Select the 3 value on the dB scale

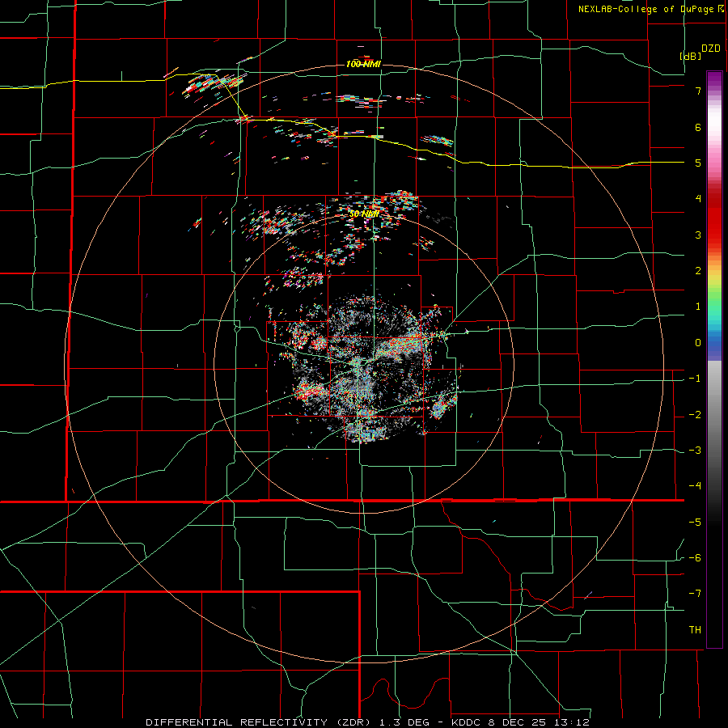click(698, 235)
